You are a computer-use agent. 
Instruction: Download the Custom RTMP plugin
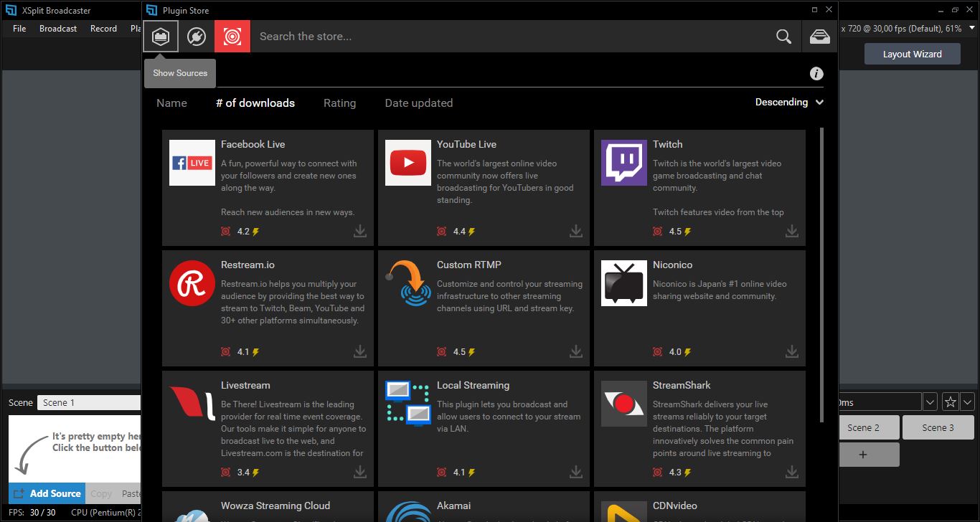click(576, 351)
